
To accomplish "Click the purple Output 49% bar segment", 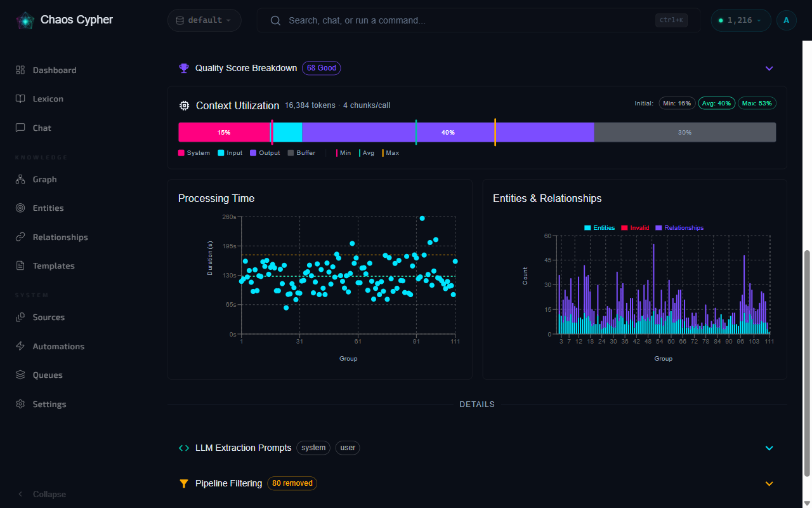I will tap(448, 132).
